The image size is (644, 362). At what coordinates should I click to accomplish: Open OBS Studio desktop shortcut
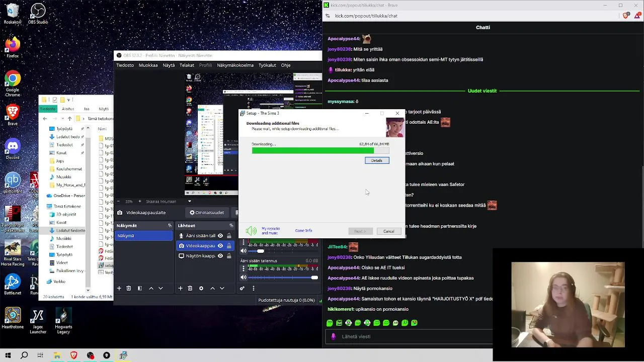[38, 14]
